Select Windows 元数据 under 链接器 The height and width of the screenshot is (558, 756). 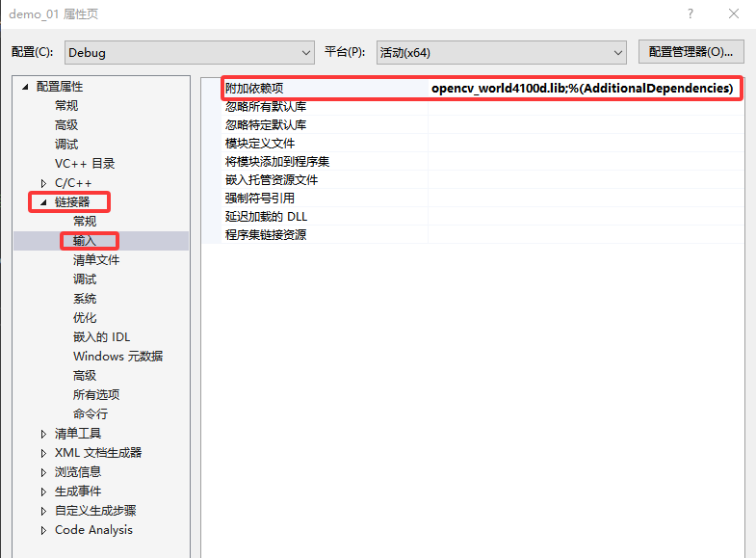point(118,357)
